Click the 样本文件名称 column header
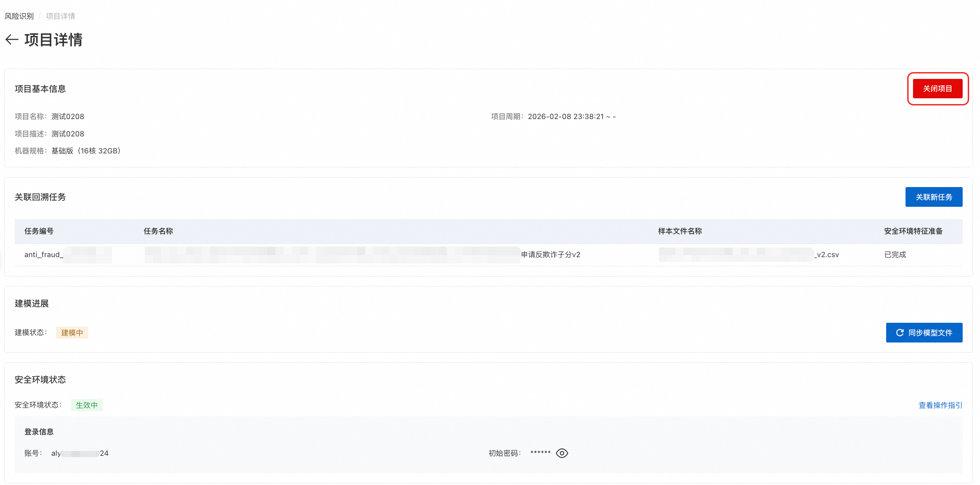Viewport: 980px width, 485px height. pos(679,231)
